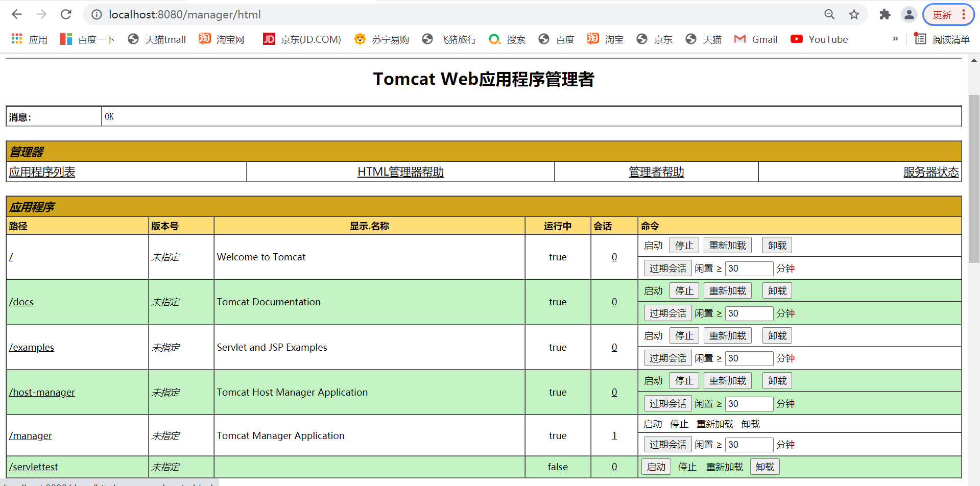Screen dimensions: 980x486
Task: Open the 淘宝 bookmark
Action: click(605, 39)
